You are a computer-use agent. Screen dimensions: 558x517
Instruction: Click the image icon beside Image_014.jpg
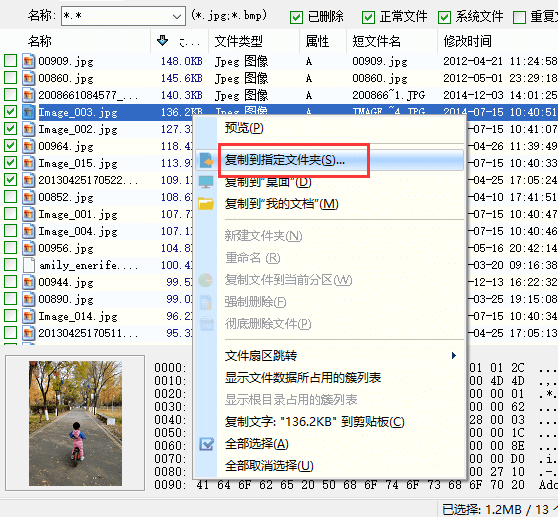(x=28, y=316)
